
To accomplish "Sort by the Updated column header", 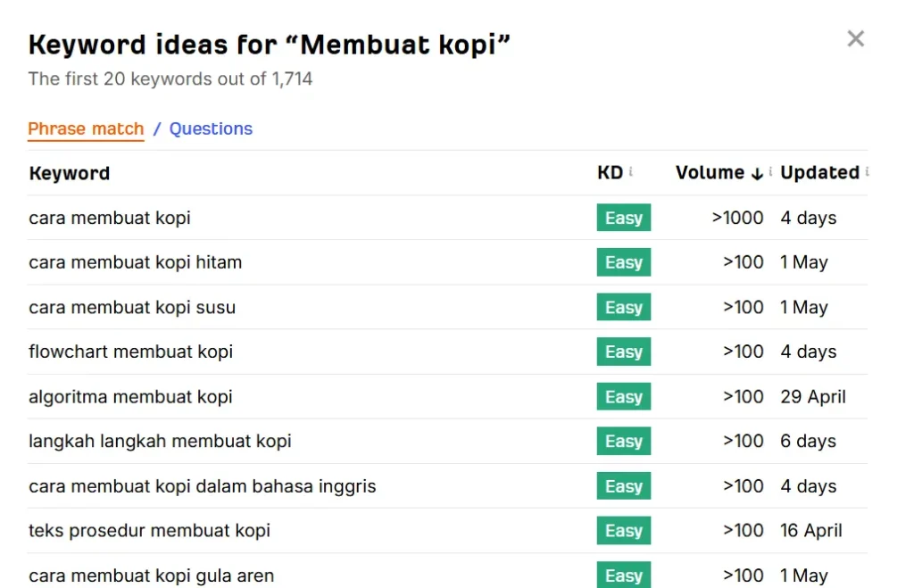I will pos(819,172).
